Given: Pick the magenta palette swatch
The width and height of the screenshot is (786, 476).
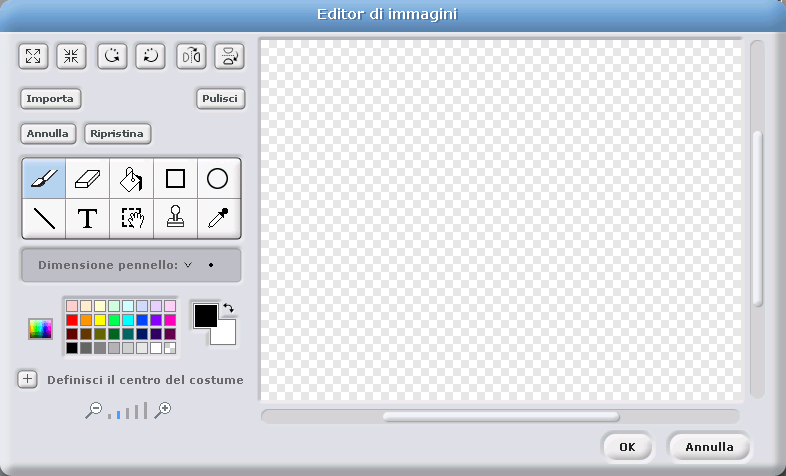Looking at the screenshot, I should tap(170, 320).
